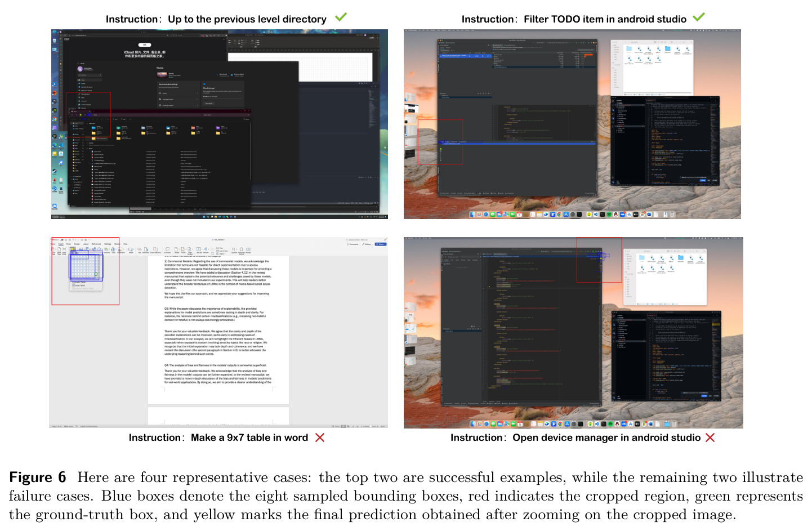Click the Search field in Word's title bar
Viewport: 812px width, 531px height.
(358, 240)
